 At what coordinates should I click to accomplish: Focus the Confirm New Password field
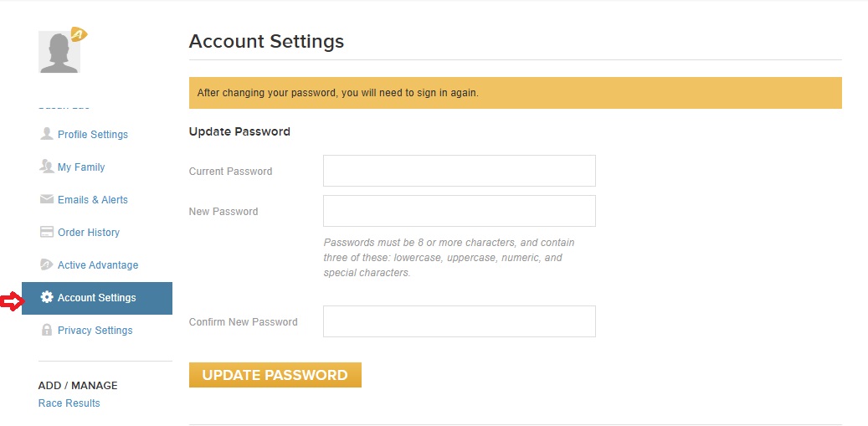coord(460,321)
